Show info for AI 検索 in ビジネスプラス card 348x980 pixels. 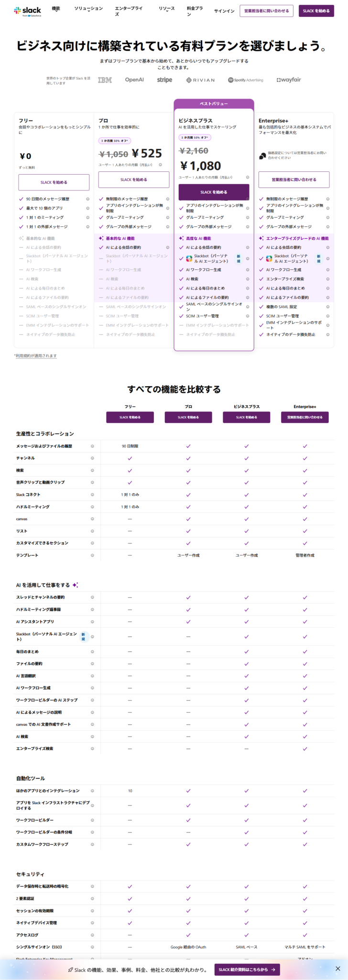point(248,279)
